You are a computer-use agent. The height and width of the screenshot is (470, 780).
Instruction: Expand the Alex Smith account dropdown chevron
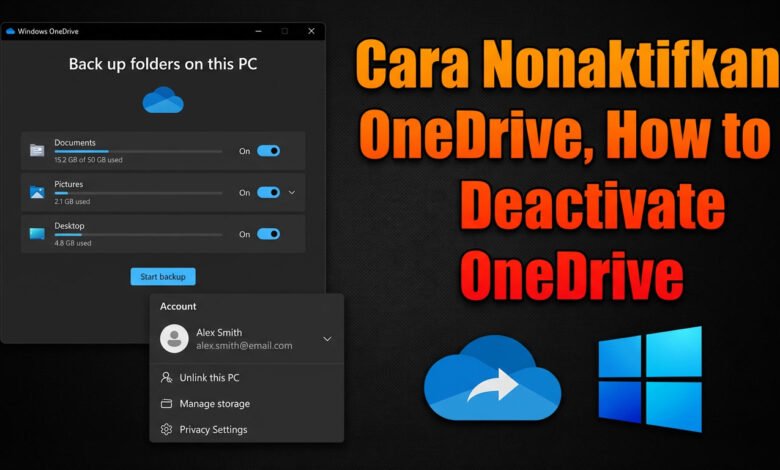click(x=327, y=339)
